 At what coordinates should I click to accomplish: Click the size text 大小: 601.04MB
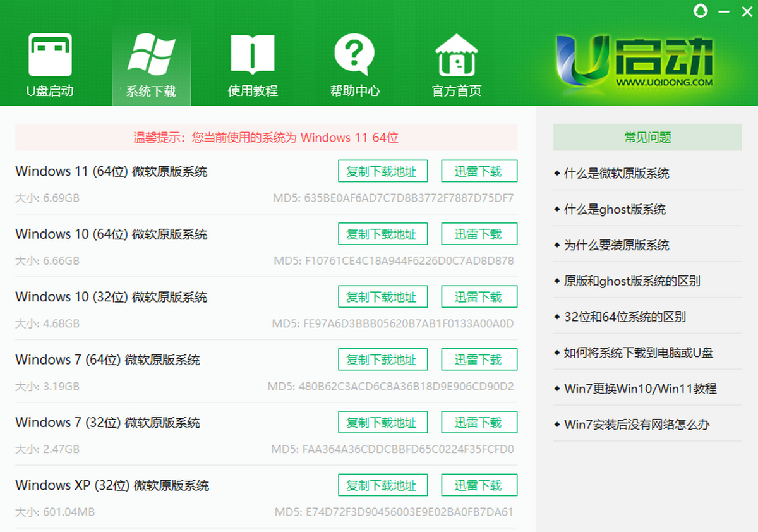[55, 512]
